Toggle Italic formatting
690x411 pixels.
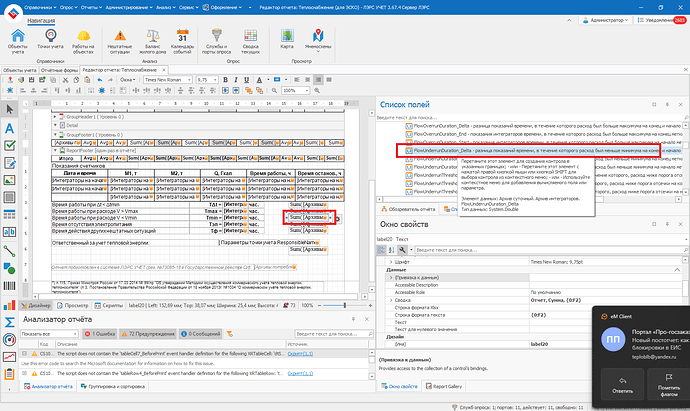pyautogui.click(x=236, y=80)
